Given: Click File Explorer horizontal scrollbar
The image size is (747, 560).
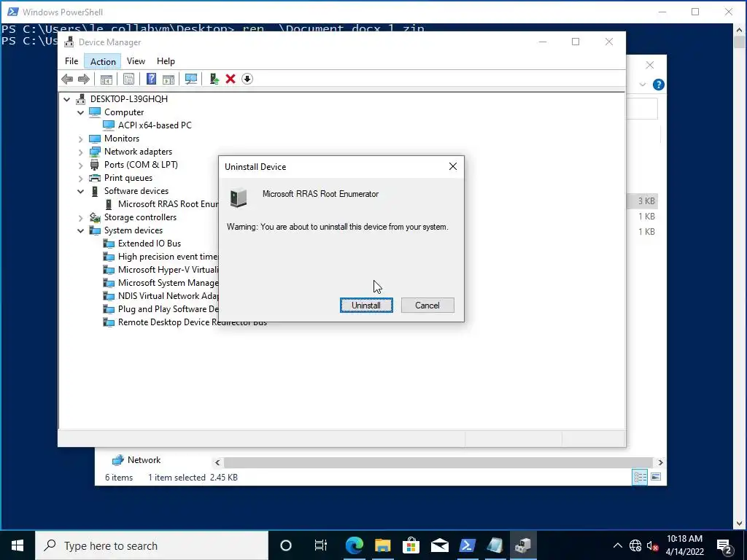Looking at the screenshot, I should 438,462.
